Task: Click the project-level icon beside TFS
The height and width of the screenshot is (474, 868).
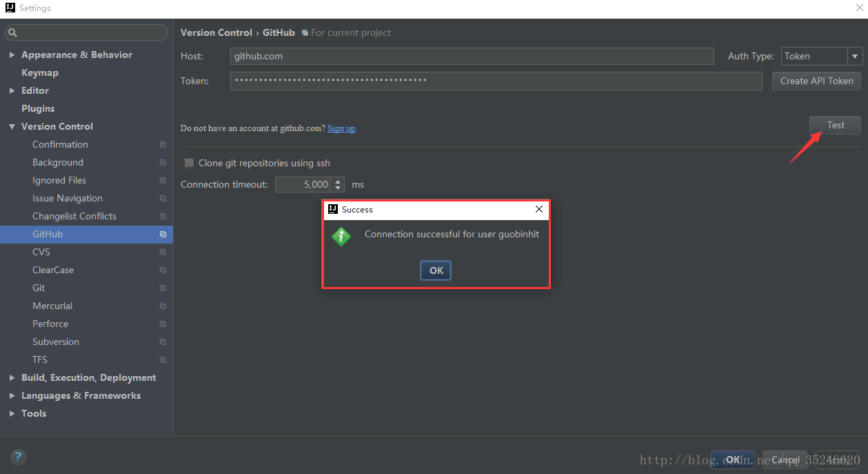Action: 163,360
